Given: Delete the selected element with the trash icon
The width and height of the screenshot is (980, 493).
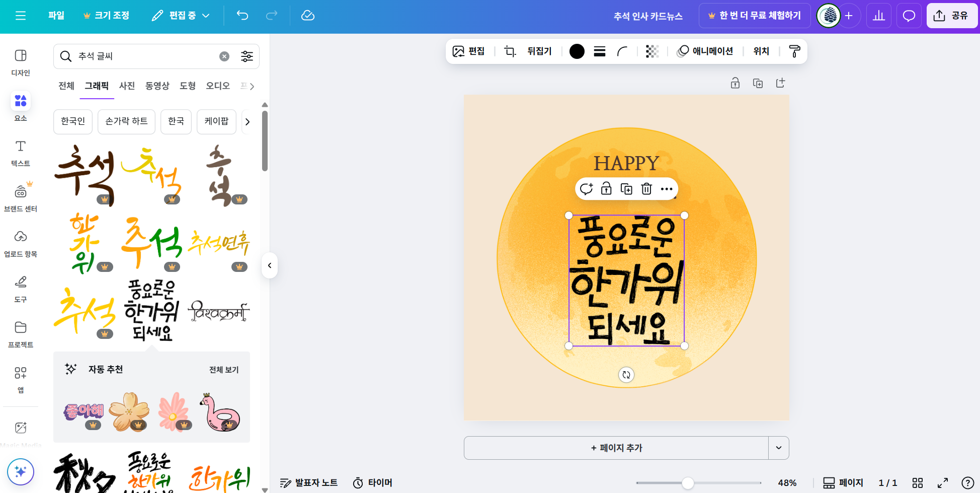Looking at the screenshot, I should [646, 189].
